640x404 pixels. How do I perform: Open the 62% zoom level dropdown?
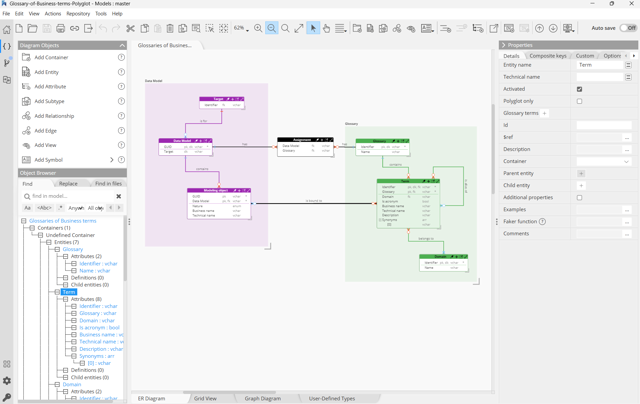coord(241,28)
